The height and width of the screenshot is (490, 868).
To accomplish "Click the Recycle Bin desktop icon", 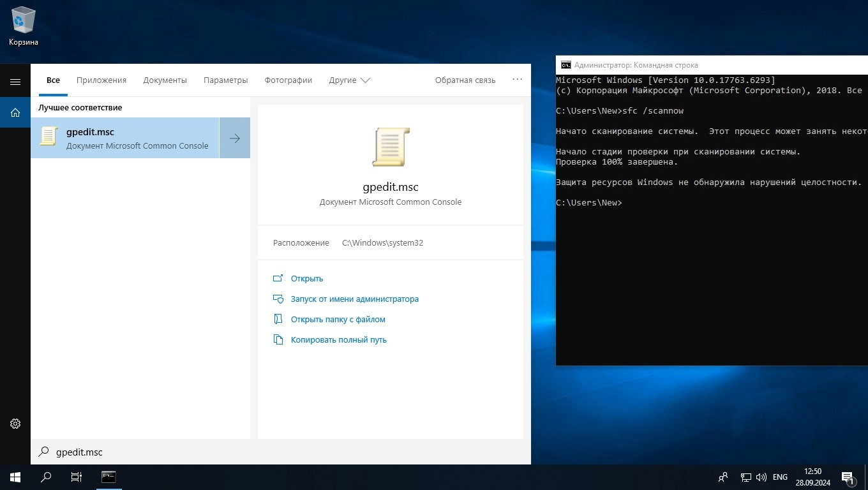I will [x=24, y=27].
